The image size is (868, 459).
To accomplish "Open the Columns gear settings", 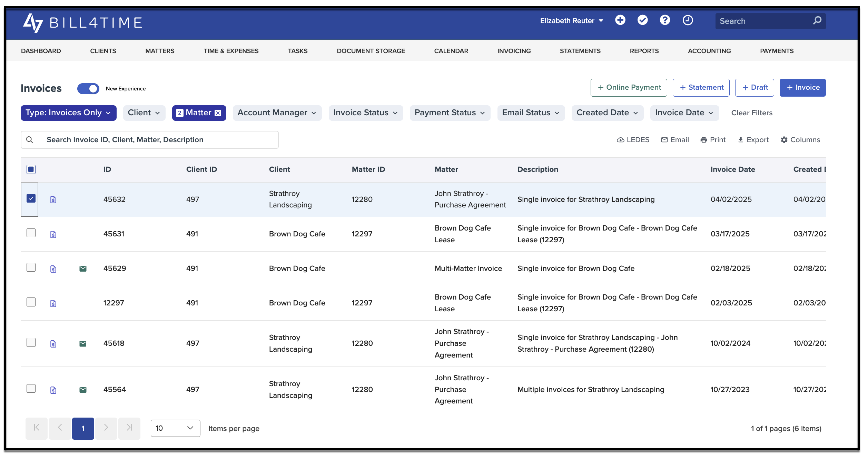I will pos(800,140).
